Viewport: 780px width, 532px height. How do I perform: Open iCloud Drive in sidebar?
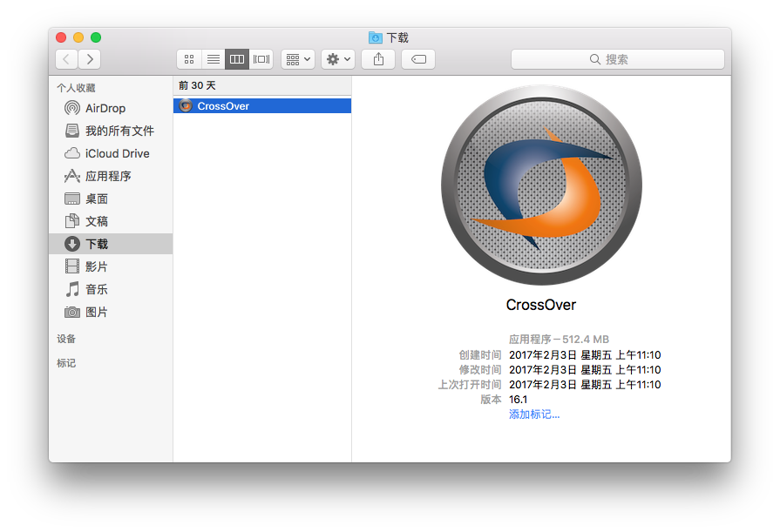(111, 153)
